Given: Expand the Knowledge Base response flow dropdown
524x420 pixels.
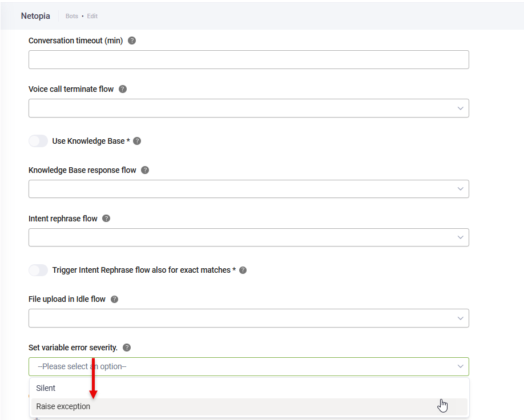Looking at the screenshot, I should pos(248,189).
